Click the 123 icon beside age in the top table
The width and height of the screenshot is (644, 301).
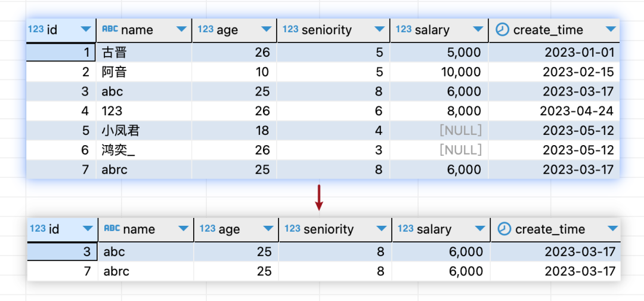point(206,29)
